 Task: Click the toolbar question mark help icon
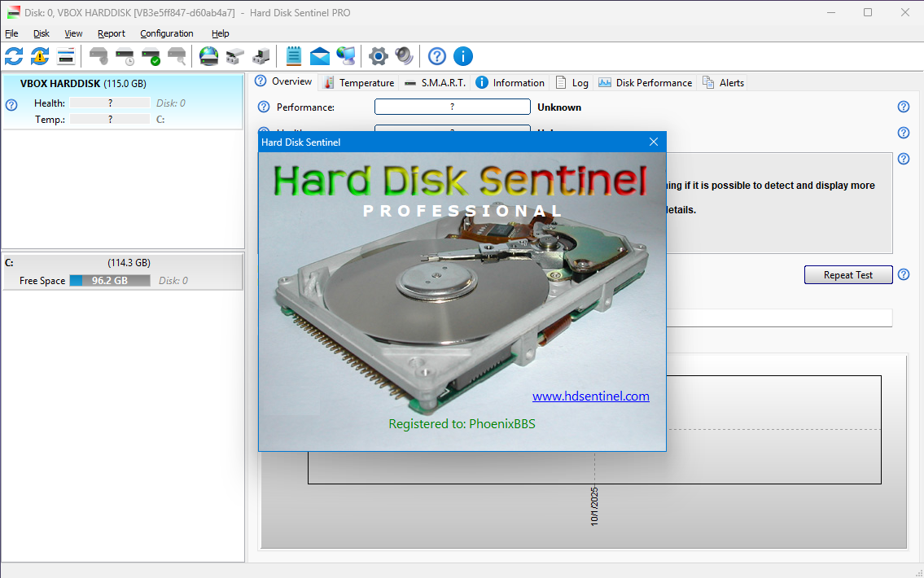tap(437, 56)
